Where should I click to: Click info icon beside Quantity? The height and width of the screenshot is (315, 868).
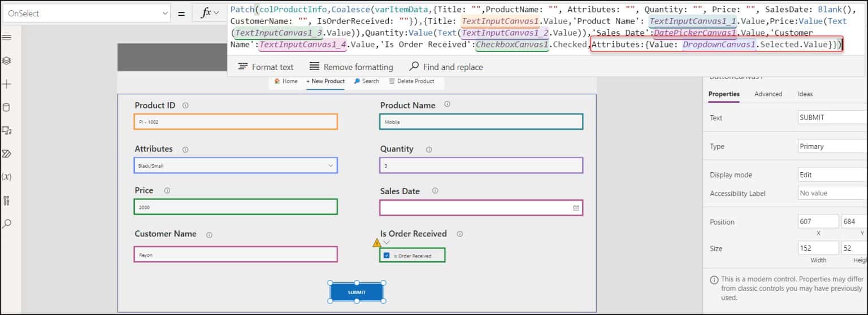429,150
